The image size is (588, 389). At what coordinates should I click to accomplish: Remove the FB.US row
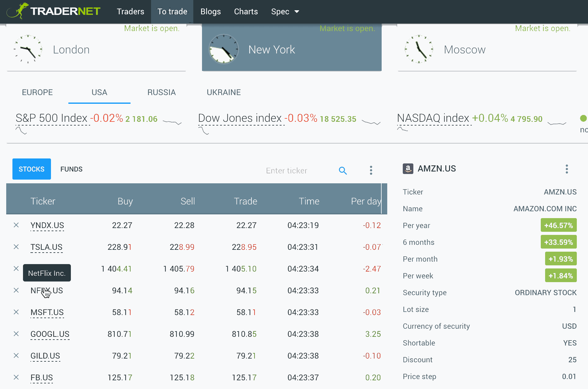coord(16,377)
